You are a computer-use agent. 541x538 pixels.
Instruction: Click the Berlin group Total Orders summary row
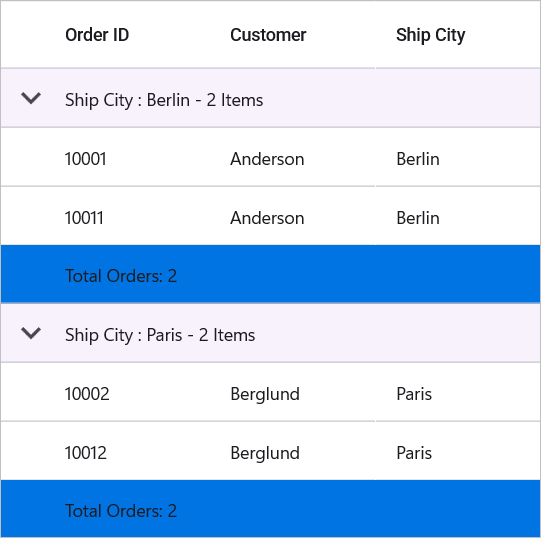pyautogui.click(x=270, y=274)
